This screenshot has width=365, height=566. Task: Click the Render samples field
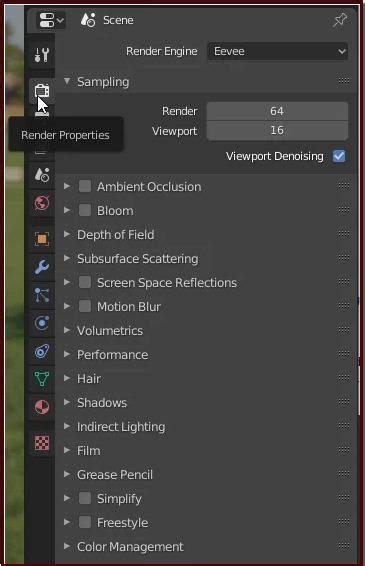pos(277,111)
